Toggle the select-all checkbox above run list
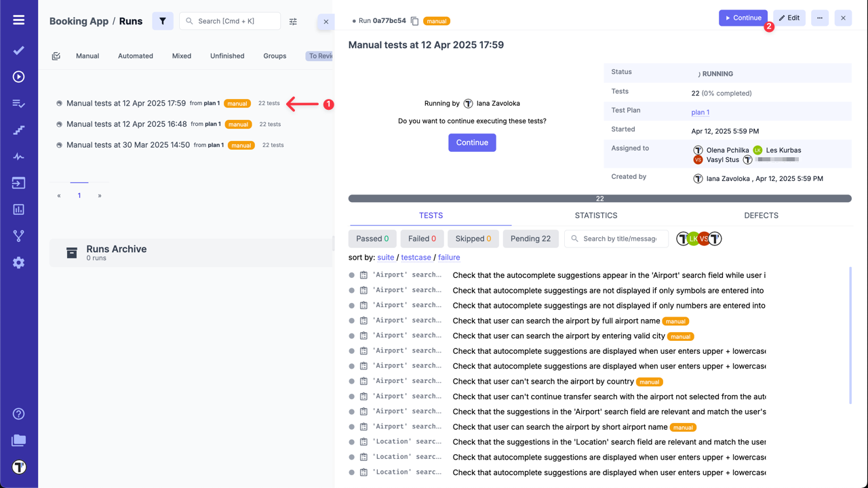The height and width of the screenshot is (488, 868). click(56, 56)
